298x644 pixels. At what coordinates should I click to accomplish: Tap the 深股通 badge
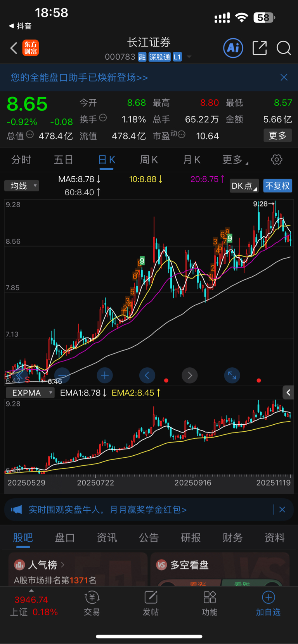pos(159,57)
